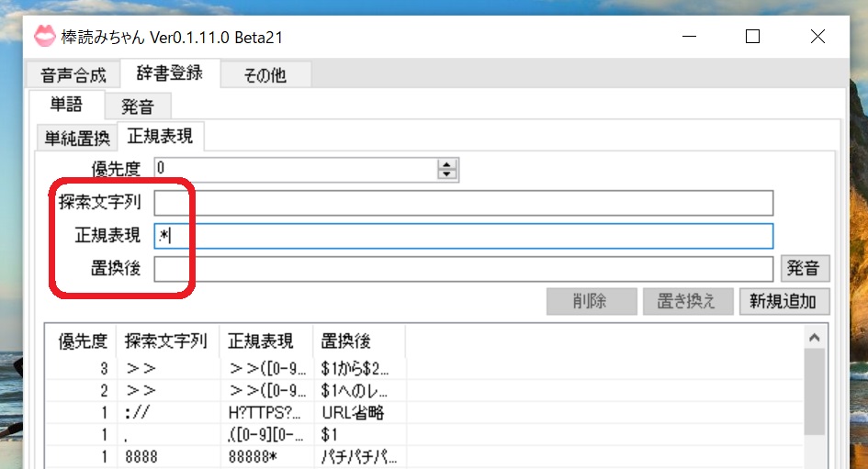Select the priority 3 >> row
This screenshot has height=469, width=868.
pos(424,368)
